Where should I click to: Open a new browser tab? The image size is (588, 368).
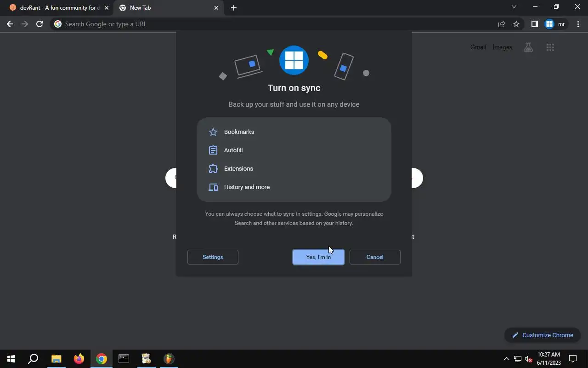tap(234, 8)
